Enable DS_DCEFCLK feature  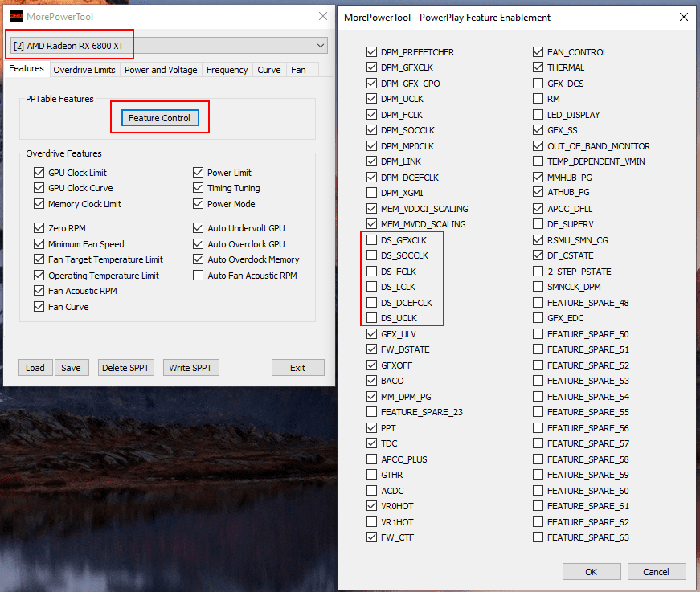click(371, 303)
